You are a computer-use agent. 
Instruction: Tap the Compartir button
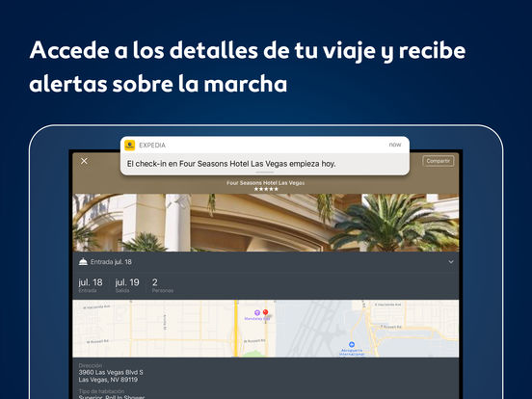coord(438,161)
